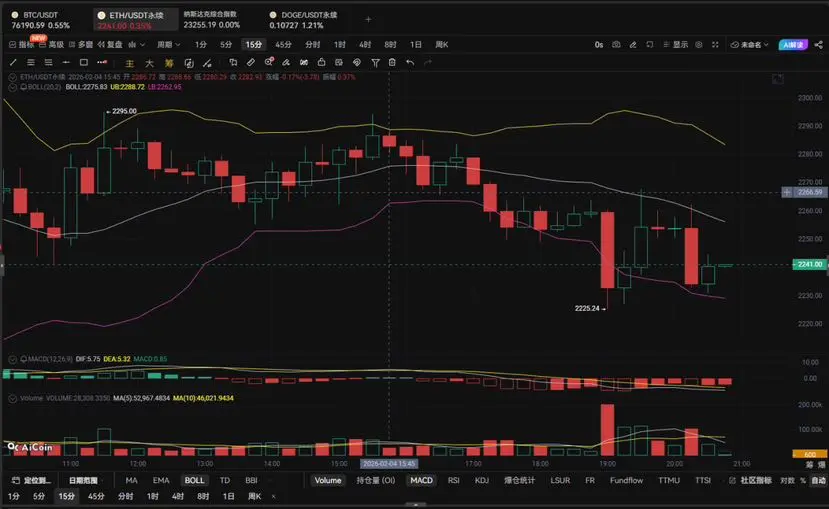Select the 4时 timeframe in the top bar
Viewport: 829px width, 509px height.
click(365, 44)
